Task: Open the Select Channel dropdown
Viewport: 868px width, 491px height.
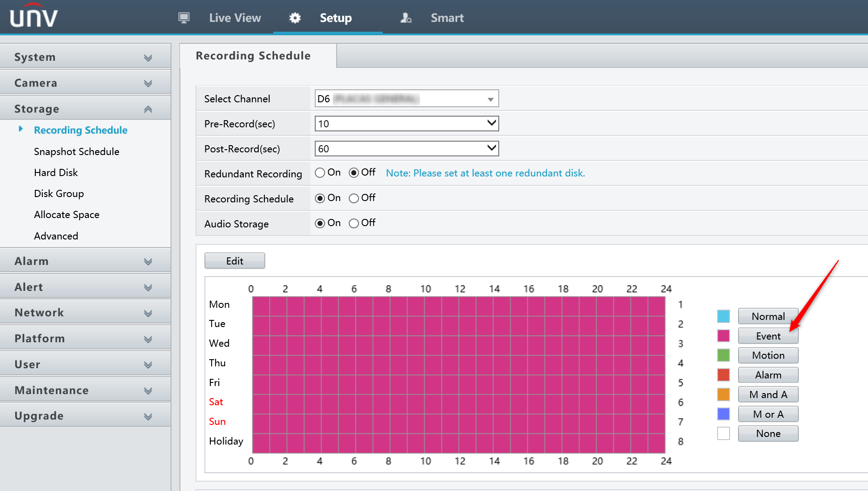Action: pyautogui.click(x=490, y=99)
